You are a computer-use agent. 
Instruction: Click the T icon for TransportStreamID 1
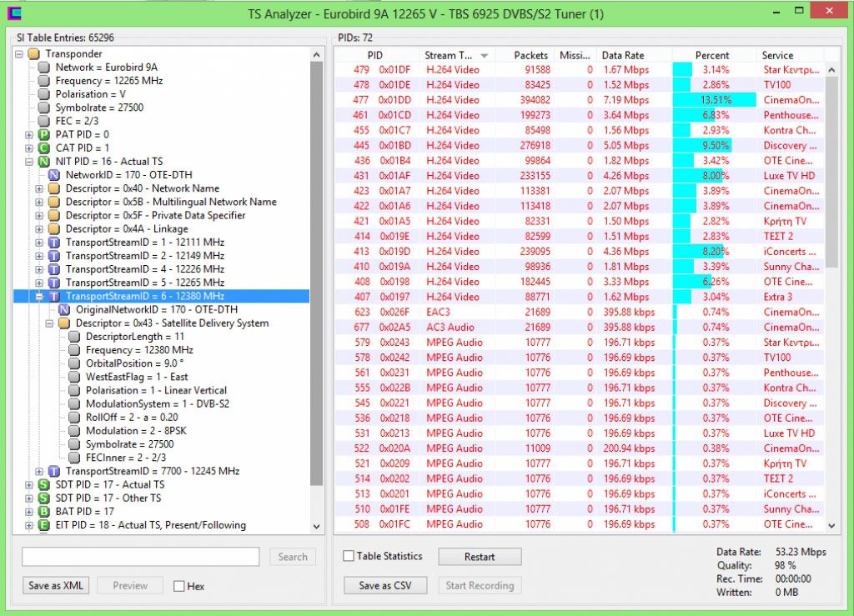point(54,243)
